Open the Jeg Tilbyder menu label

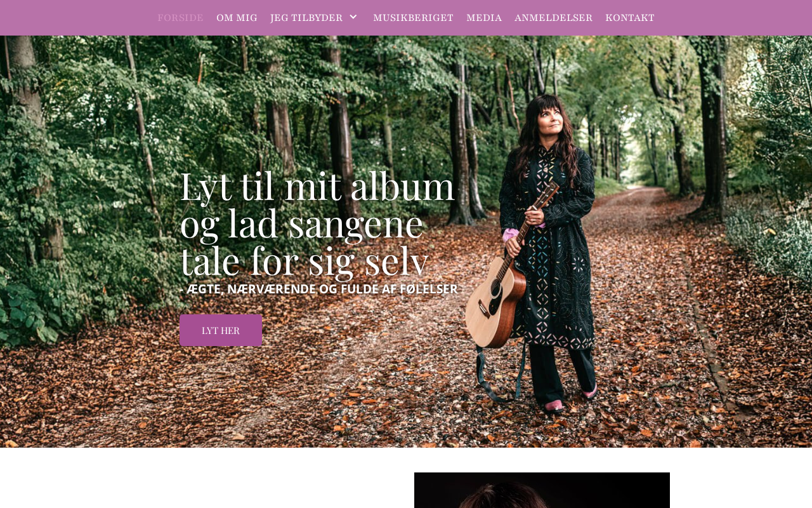coord(306,18)
